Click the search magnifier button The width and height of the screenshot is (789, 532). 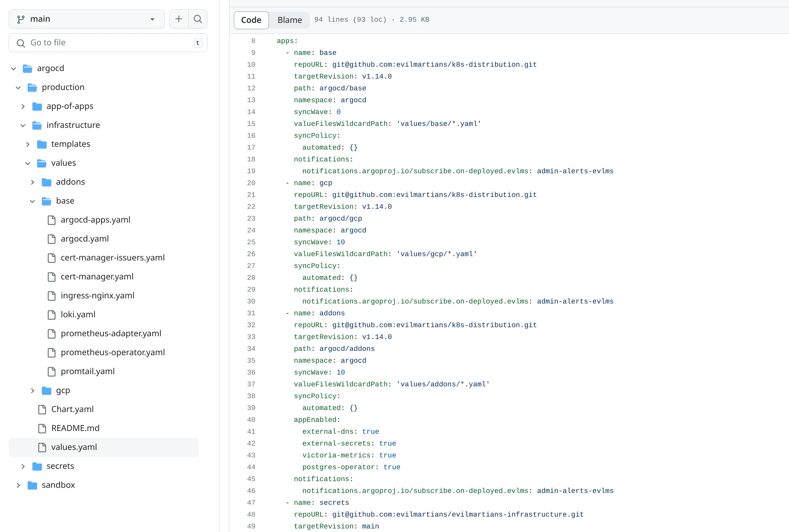[x=198, y=19]
